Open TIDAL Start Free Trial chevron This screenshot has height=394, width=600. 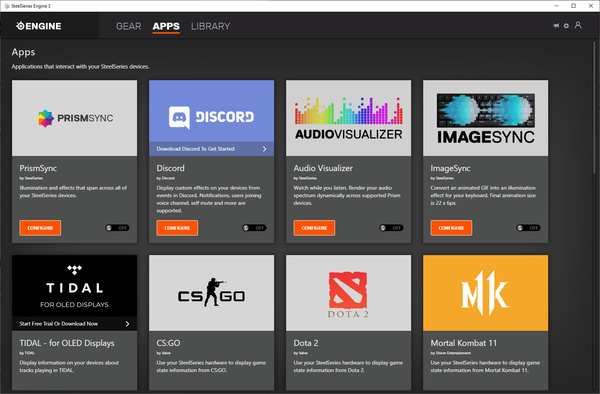coord(127,324)
